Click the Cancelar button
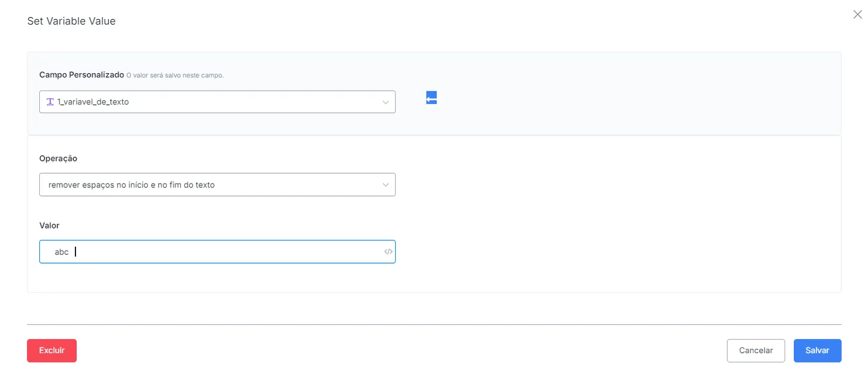This screenshot has height=371, width=868. (x=756, y=350)
